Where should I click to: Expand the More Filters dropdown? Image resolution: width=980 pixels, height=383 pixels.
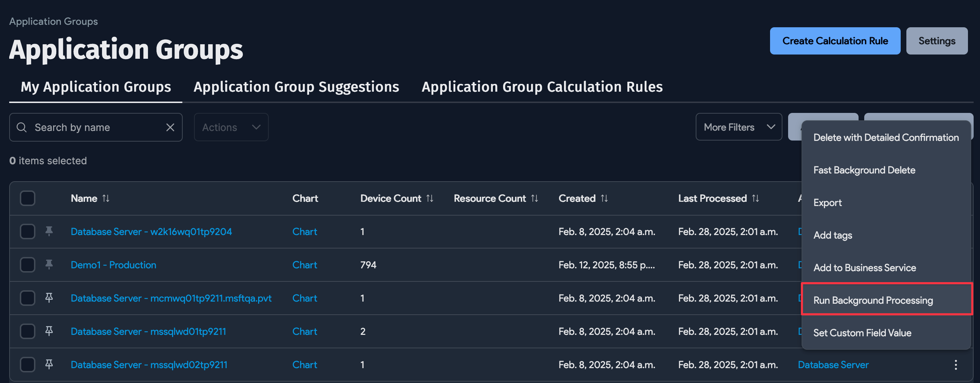[739, 127]
